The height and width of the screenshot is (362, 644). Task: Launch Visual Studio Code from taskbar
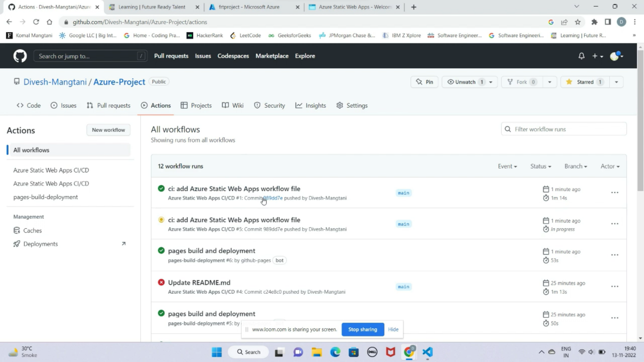tap(427, 352)
